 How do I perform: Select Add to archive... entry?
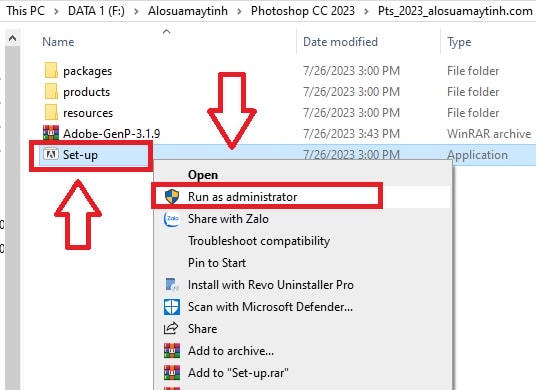[x=231, y=351]
